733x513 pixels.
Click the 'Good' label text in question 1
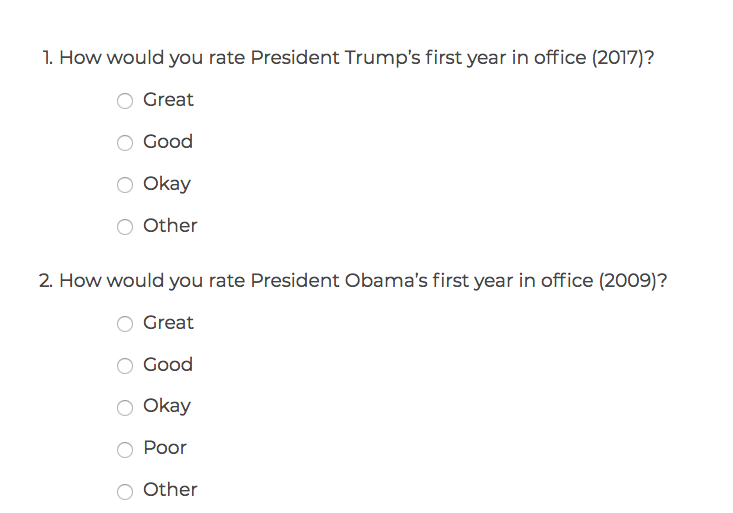click(168, 142)
